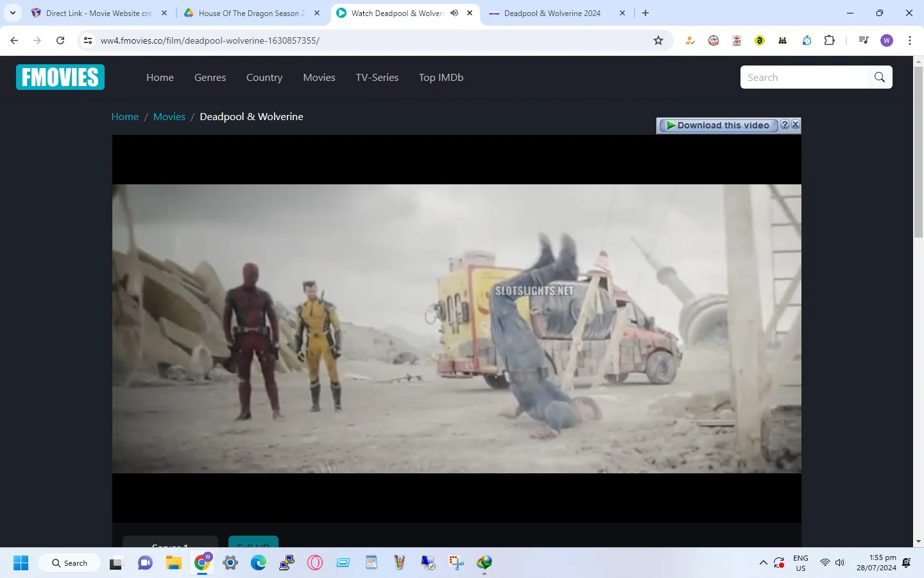
Task: Open the media controls music-note icon
Action: click(x=864, y=40)
